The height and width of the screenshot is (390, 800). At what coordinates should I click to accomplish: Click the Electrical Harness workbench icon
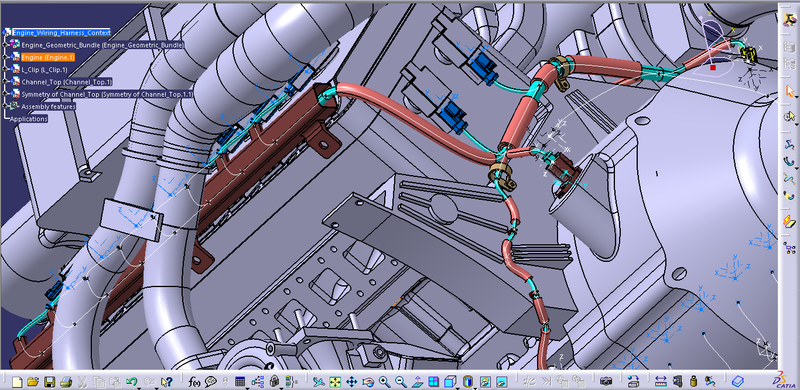point(789,20)
